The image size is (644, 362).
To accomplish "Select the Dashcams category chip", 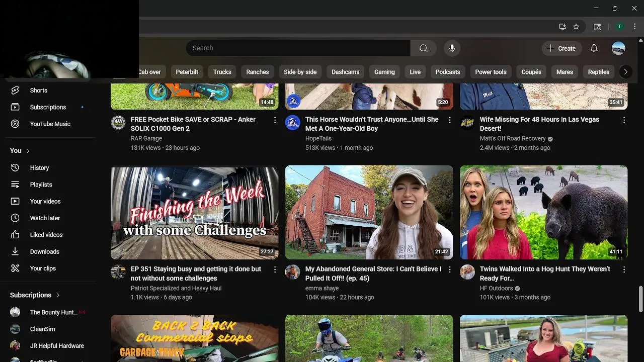I will click(x=345, y=72).
